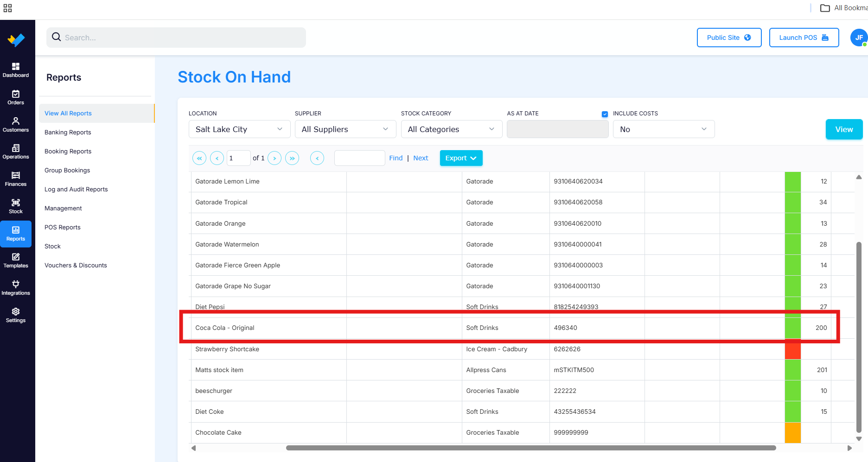Open Settings gear in the sidebar
Image resolution: width=868 pixels, height=462 pixels.
16,315
